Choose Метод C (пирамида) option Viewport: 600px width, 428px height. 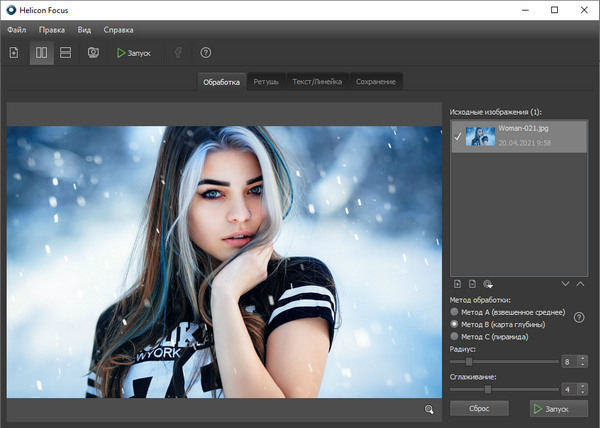tap(456, 336)
